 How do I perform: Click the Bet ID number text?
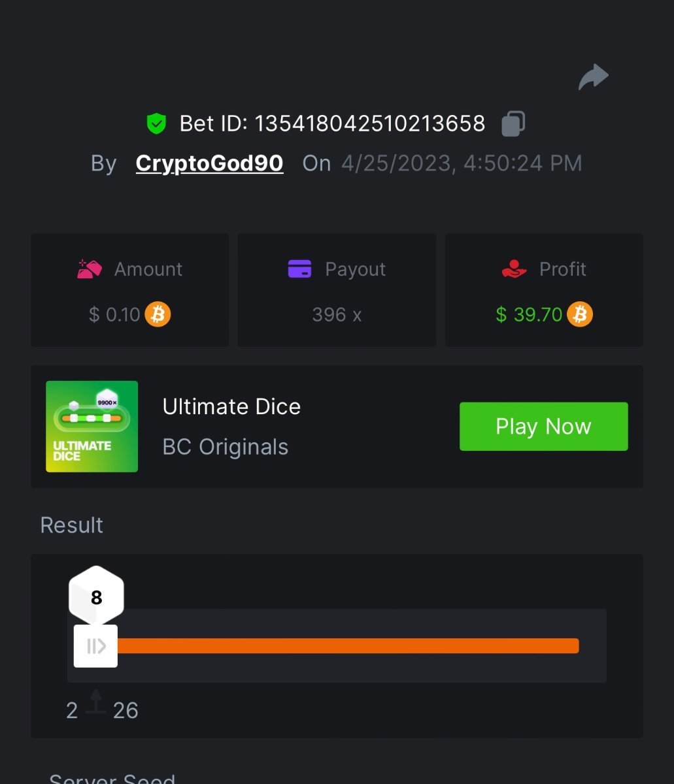click(x=369, y=123)
